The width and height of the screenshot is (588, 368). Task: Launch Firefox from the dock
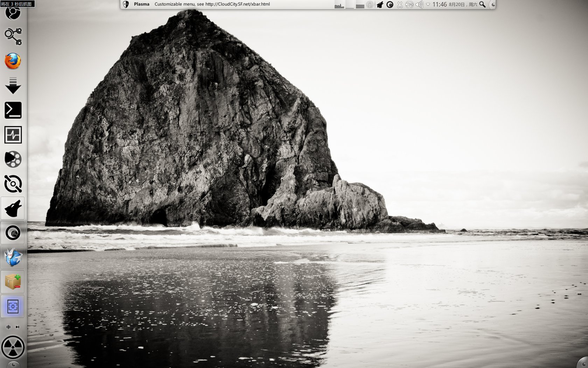coord(13,61)
